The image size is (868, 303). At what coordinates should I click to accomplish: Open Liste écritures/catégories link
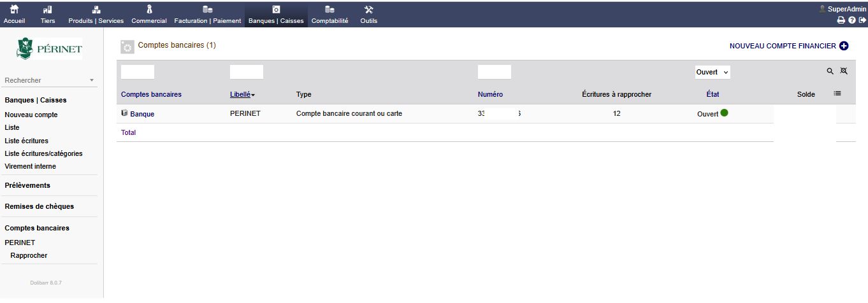[x=43, y=153]
